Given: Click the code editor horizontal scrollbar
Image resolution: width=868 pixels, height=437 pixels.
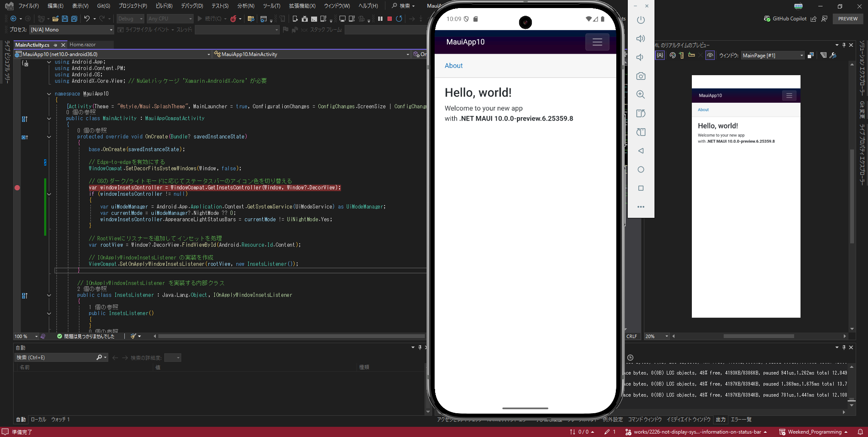Looking at the screenshot, I should click(x=291, y=336).
